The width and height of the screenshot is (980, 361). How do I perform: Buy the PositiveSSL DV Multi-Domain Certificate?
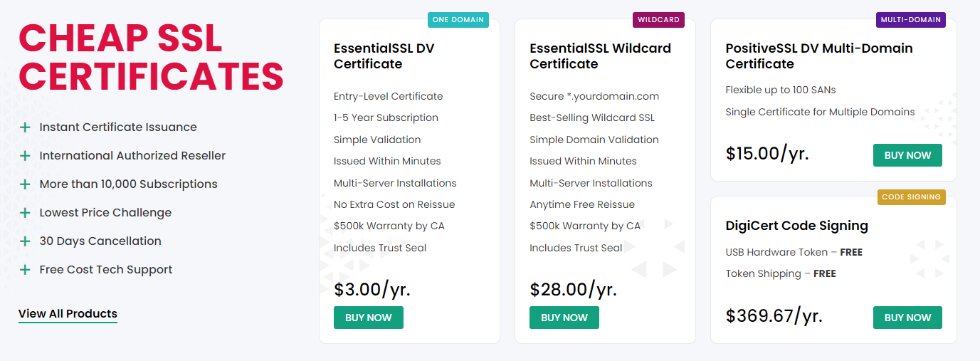coord(907,155)
